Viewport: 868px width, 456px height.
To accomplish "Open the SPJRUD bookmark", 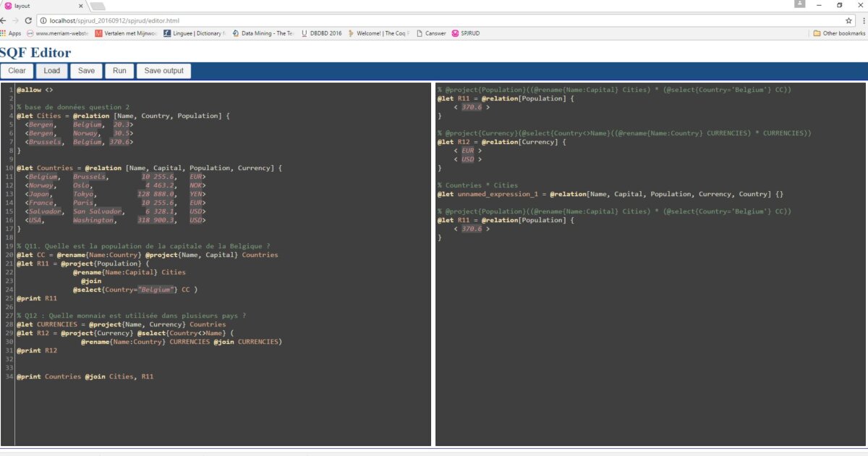I will 466,33.
